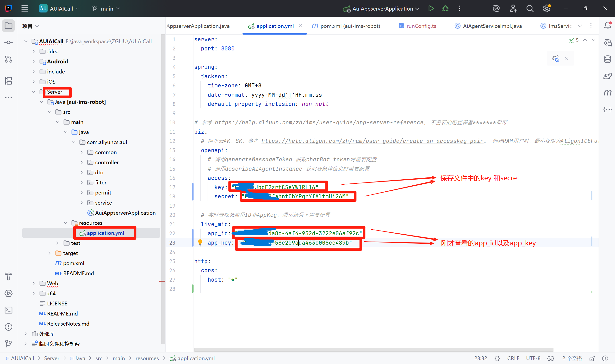Open the Project tool window icon
The height and width of the screenshot is (364, 615).
coord(9,25)
